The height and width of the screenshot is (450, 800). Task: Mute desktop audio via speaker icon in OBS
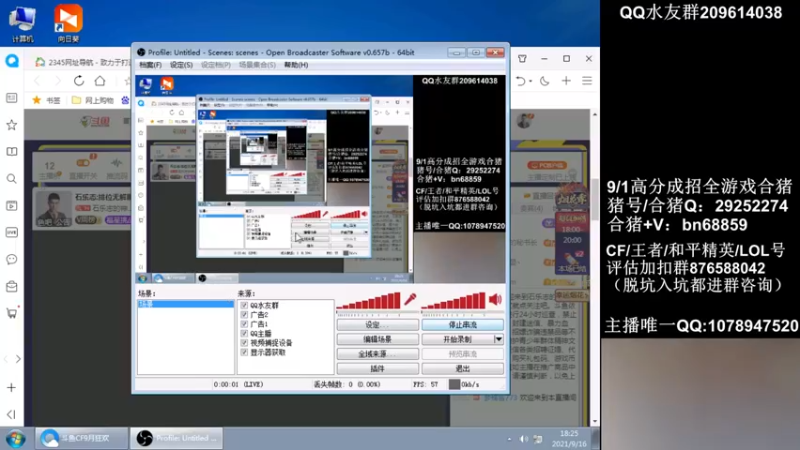tap(495, 299)
